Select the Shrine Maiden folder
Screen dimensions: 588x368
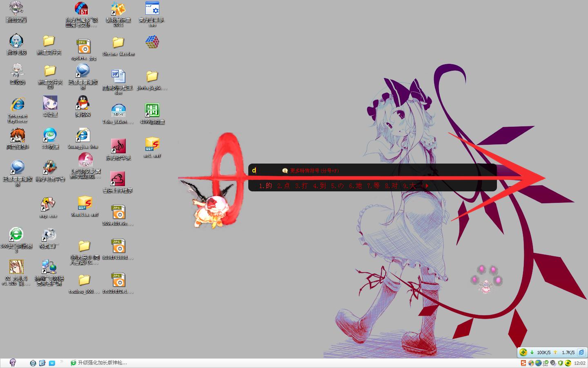pos(118,47)
